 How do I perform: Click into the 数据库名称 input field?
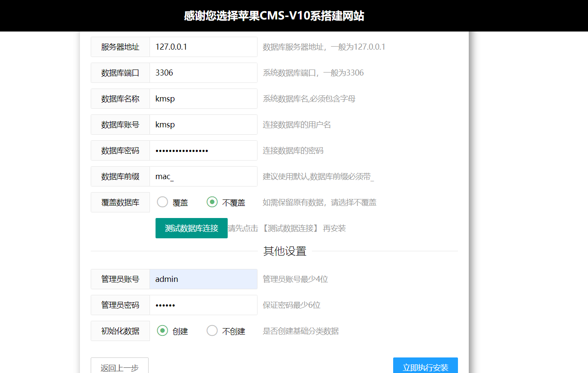(203, 98)
